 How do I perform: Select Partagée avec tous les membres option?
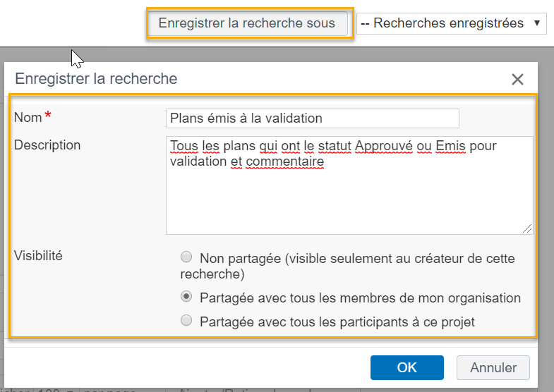pos(186,296)
